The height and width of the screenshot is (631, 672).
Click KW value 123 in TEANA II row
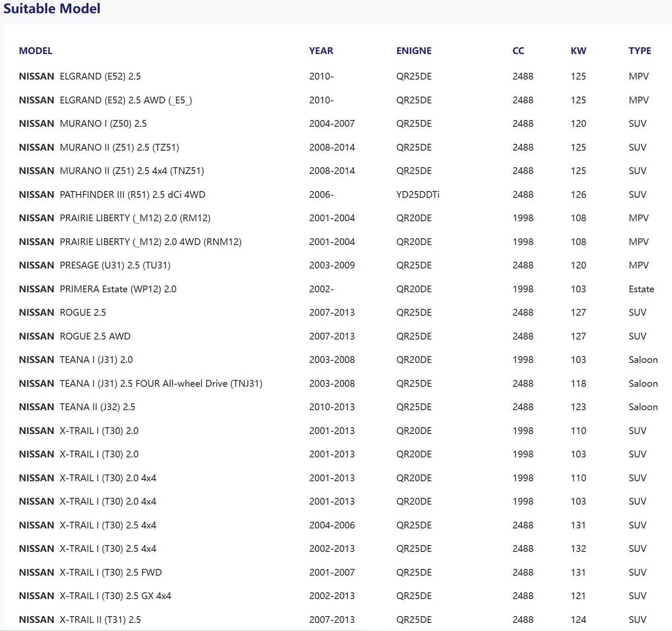[x=578, y=407]
